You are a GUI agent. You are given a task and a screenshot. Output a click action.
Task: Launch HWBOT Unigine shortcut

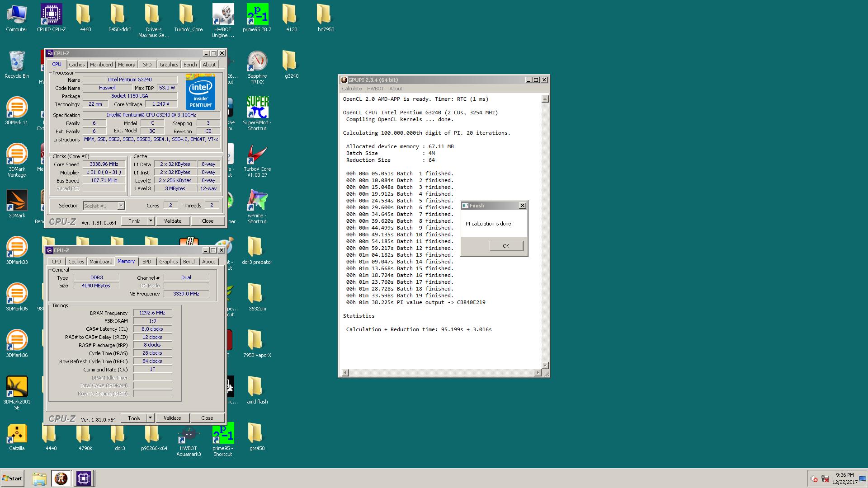pos(223,21)
